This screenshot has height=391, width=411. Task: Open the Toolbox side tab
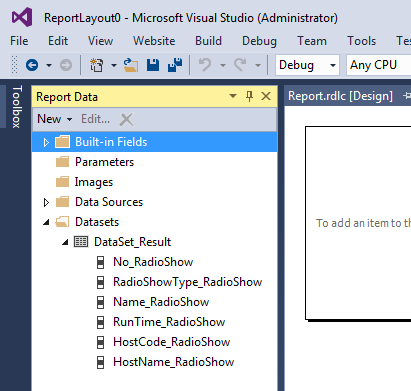17,107
